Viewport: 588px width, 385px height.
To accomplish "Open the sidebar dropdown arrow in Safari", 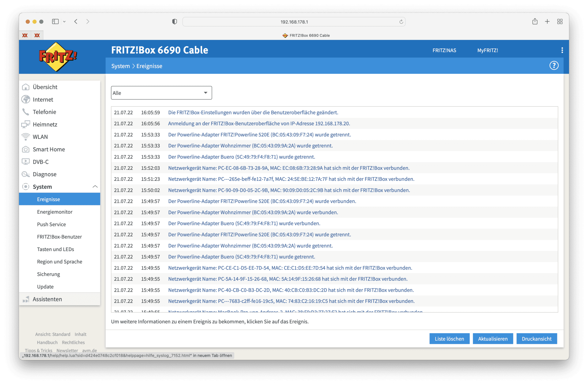I will coord(64,21).
